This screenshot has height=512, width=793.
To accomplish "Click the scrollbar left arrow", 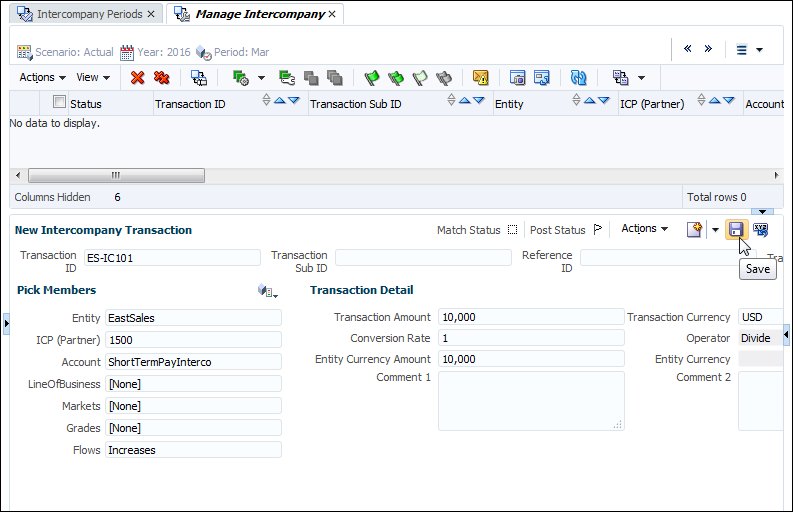I will click(18, 176).
